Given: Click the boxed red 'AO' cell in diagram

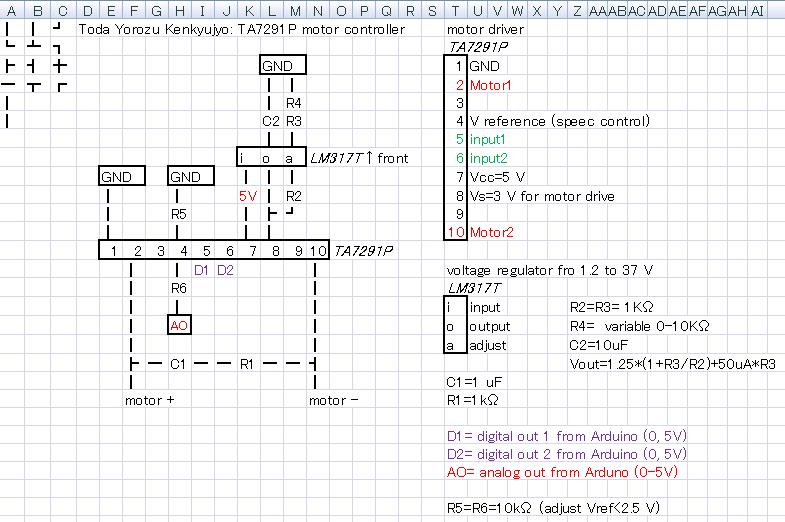Looking at the screenshot, I should coord(179,325).
